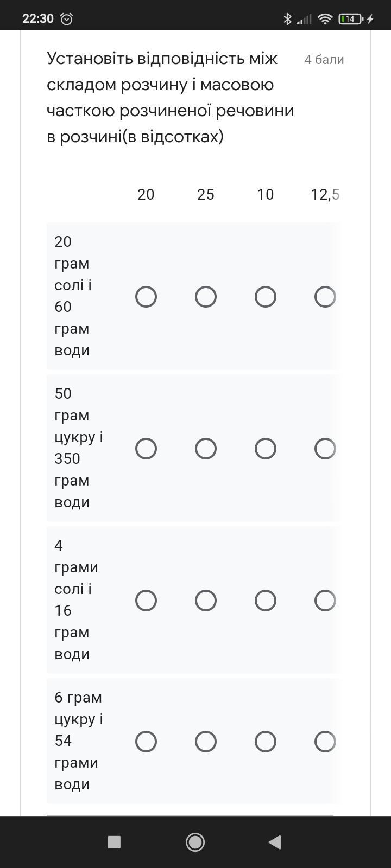Image resolution: width=391 pixels, height=868 pixels.
Task: Select 25 for 4 грами солі row
Action: (x=206, y=601)
